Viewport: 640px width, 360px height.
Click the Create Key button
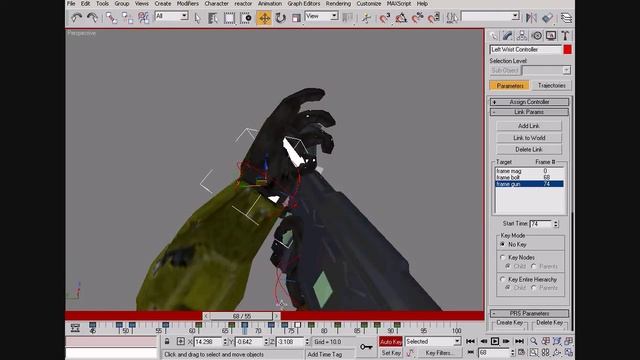509,323
